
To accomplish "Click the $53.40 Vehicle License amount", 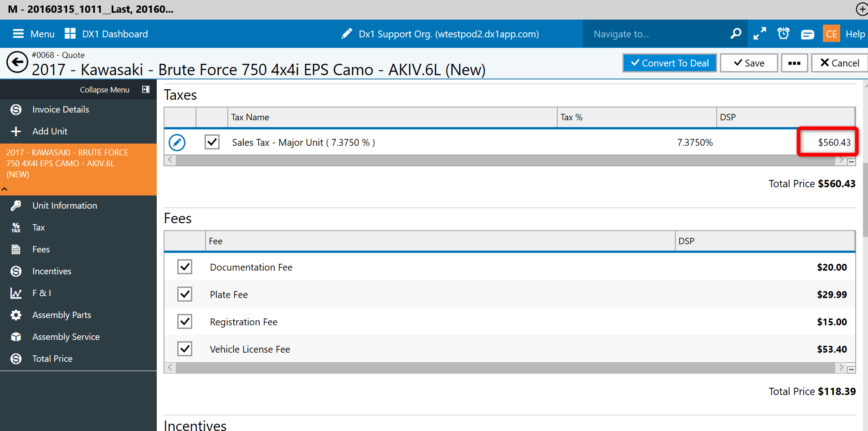I will [832, 349].
